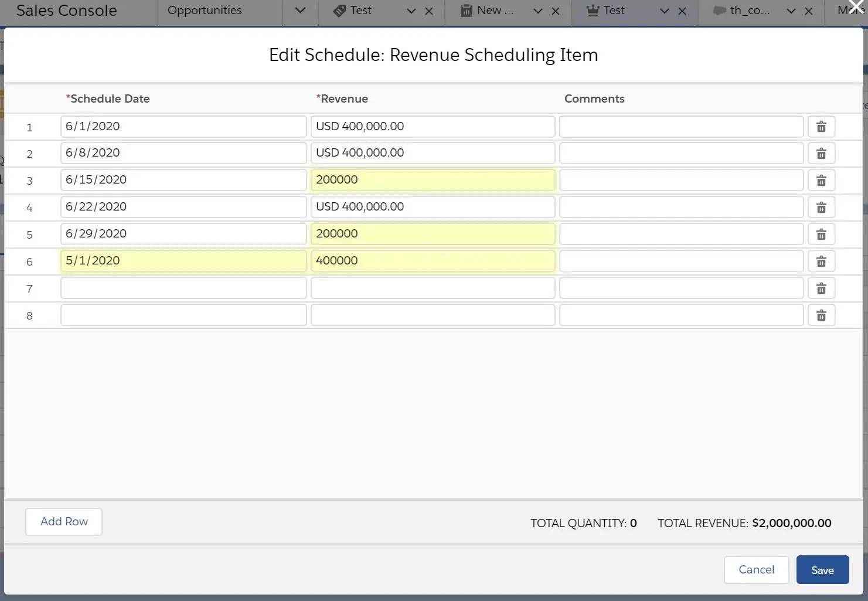Edit the schedule date 6/29/2020 field
Screen dimensions: 868x601
point(183,235)
